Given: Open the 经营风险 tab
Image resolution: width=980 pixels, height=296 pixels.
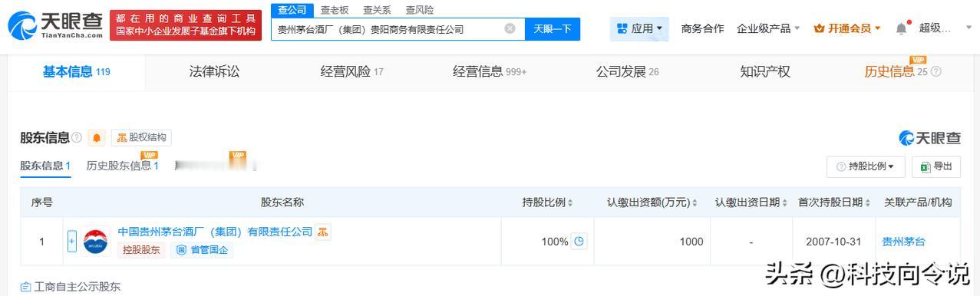Looking at the screenshot, I should point(351,72).
